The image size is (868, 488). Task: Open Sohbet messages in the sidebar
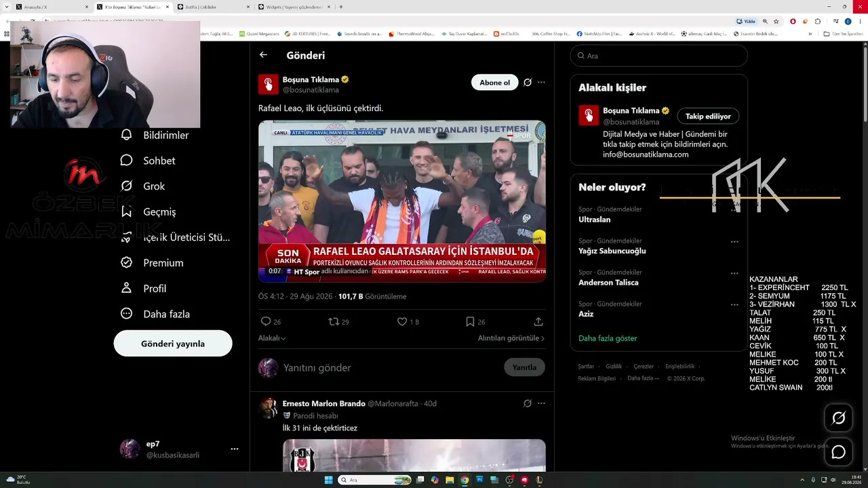pos(149,161)
